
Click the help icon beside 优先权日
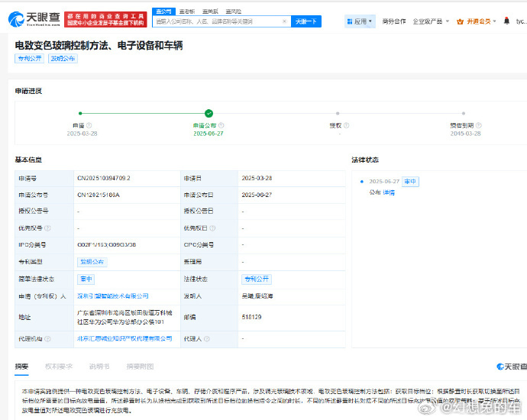212,228
